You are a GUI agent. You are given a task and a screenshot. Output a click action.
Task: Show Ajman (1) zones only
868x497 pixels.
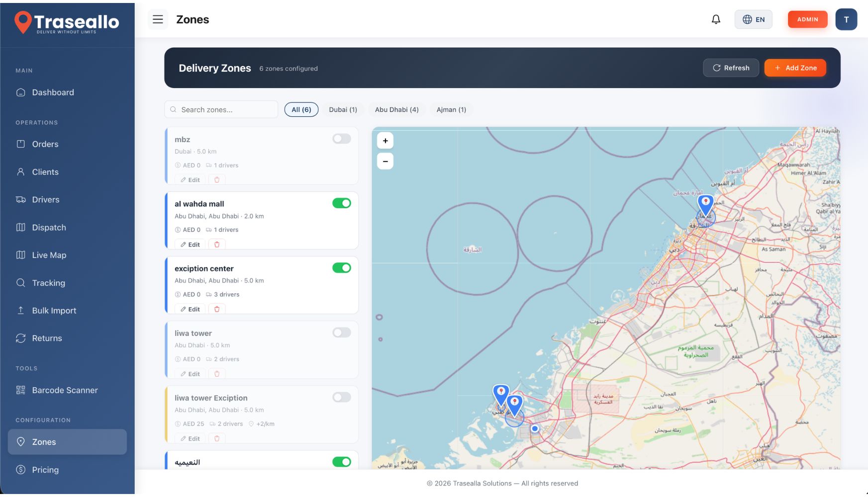click(x=451, y=109)
